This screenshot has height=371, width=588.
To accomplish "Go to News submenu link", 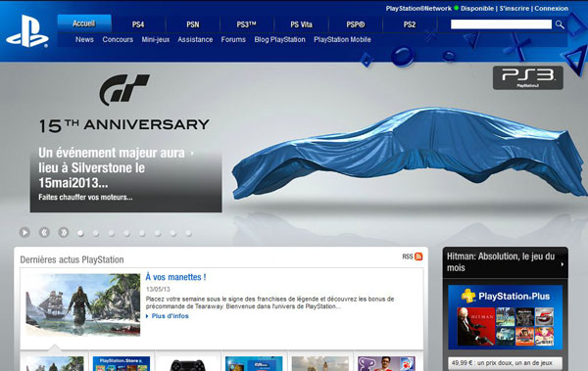I will 84,40.
